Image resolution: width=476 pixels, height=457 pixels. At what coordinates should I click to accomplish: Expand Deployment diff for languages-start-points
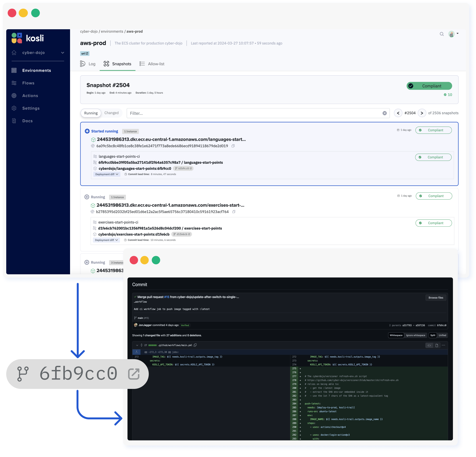pos(107,174)
